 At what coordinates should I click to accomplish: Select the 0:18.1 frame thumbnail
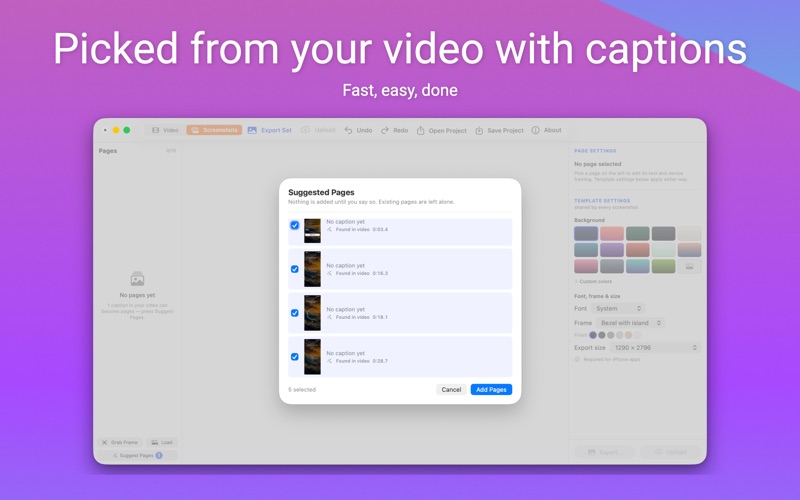pos(312,313)
